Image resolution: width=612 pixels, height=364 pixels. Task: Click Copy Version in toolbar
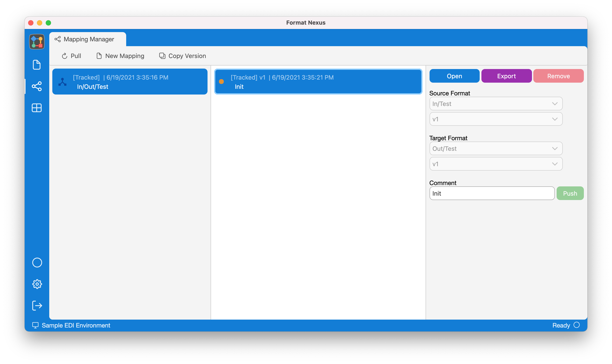click(x=182, y=56)
